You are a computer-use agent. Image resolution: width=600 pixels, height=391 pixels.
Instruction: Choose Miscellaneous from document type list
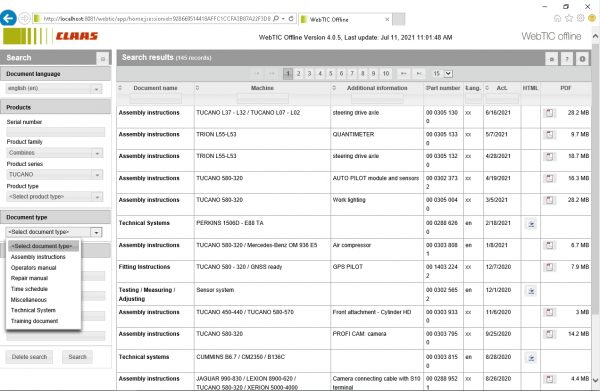[29, 300]
